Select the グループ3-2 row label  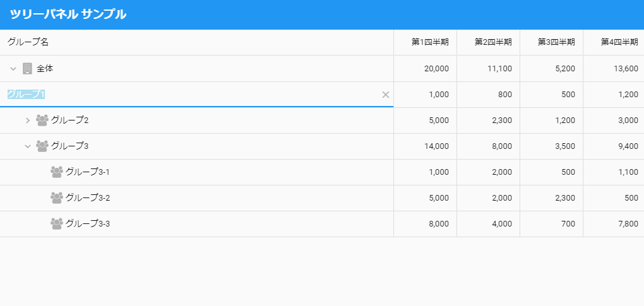pos(88,197)
